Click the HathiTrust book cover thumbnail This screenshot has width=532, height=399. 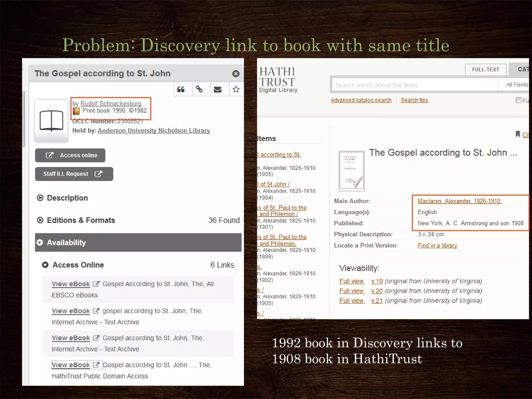tap(351, 171)
